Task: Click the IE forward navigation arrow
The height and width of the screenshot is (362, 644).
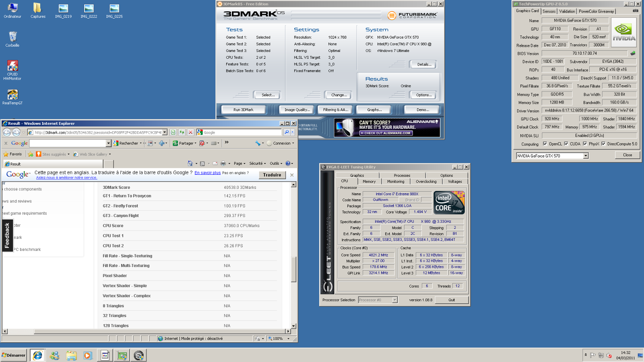Action: click(16, 132)
